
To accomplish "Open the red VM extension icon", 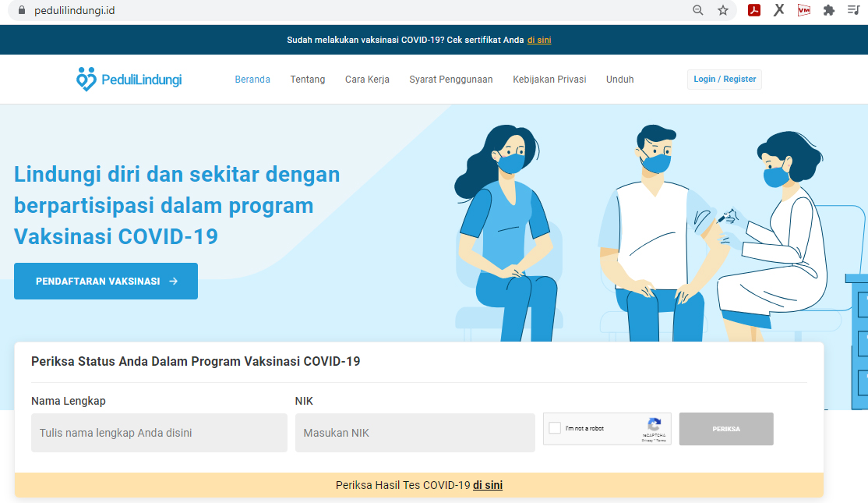I will pyautogui.click(x=804, y=10).
